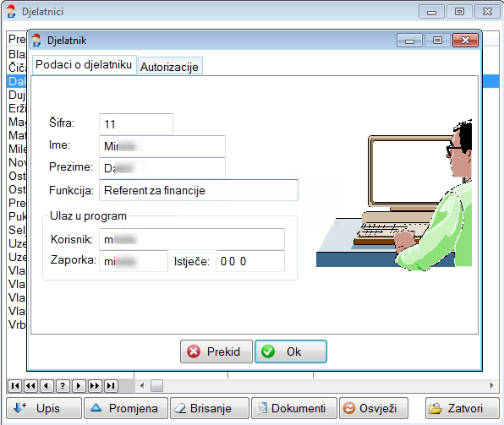
Task: Step back with the double-left rewind button
Action: click(30, 385)
